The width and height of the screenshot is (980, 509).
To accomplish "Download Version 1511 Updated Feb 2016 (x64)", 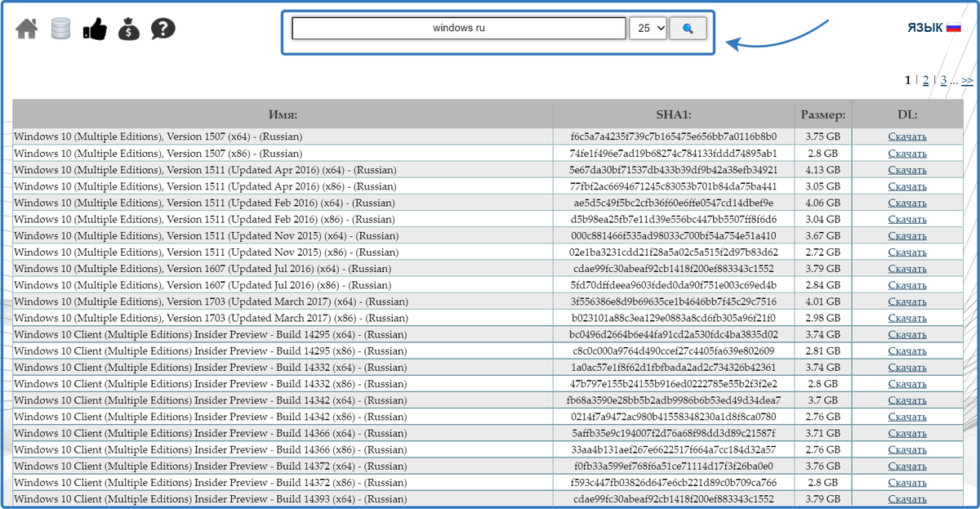I will [x=907, y=203].
